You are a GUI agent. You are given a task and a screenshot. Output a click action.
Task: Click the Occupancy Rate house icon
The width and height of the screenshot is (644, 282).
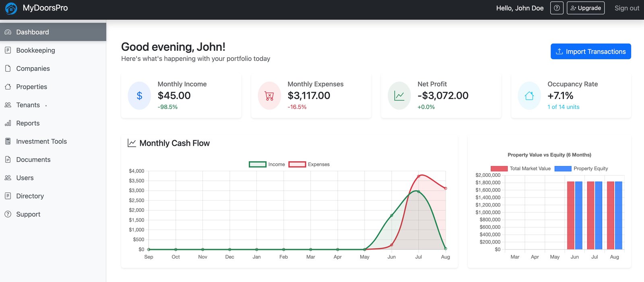pos(529,95)
